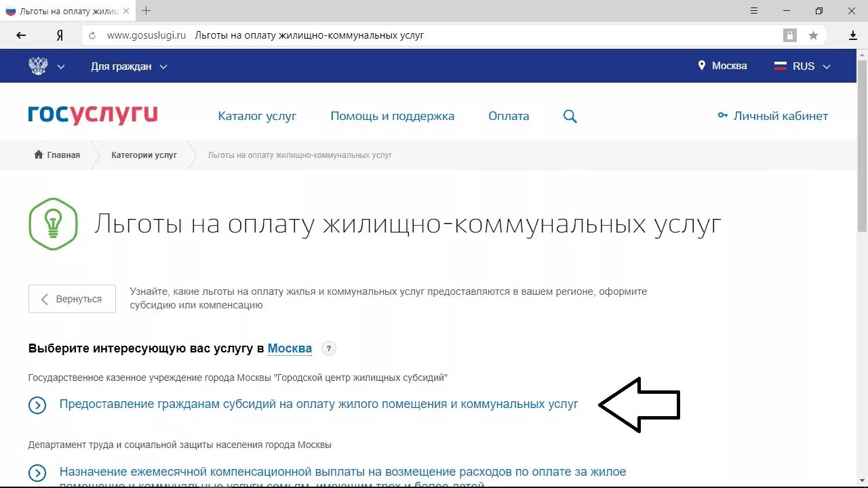The image size is (868, 488).
Task: Close the Льготы на оплату tab
Action: click(126, 11)
